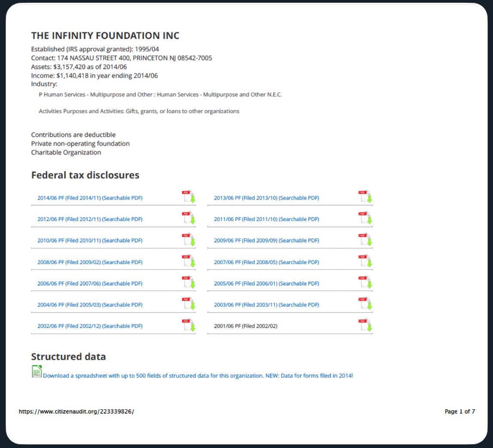The height and width of the screenshot is (448, 493).
Task: Download the PDF icon for 2008/06 filing
Action: (189, 261)
